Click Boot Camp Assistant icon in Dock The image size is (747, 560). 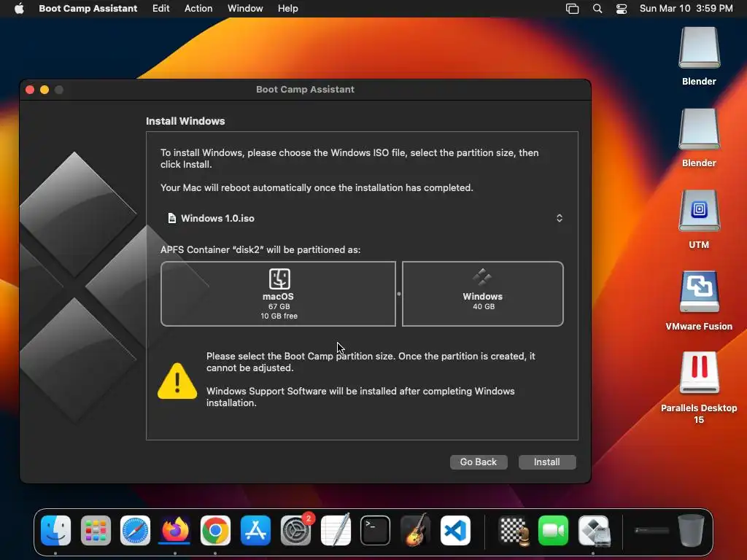(594, 531)
